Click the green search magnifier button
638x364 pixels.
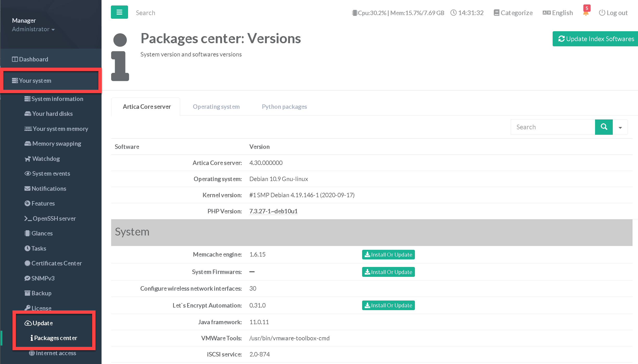pyautogui.click(x=604, y=127)
